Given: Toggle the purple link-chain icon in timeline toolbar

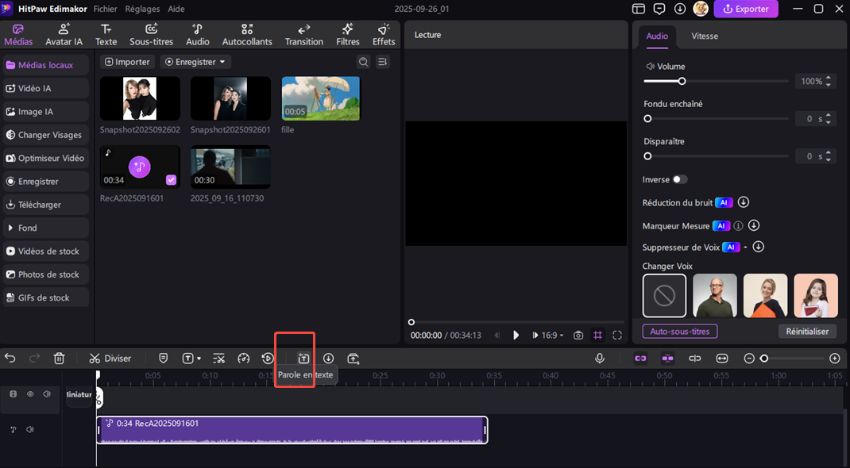Looking at the screenshot, I should pyautogui.click(x=641, y=358).
